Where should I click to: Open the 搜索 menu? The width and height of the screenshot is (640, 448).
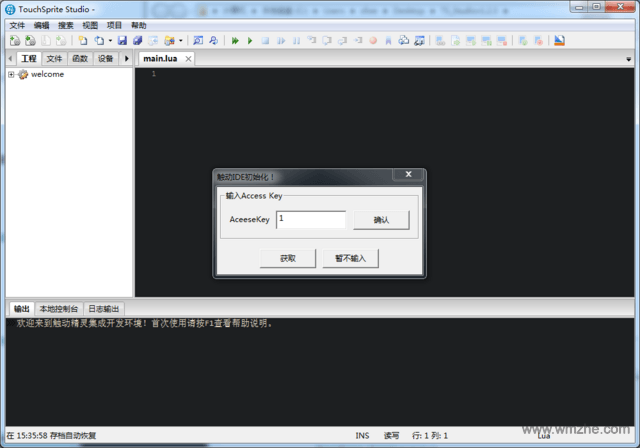point(65,25)
